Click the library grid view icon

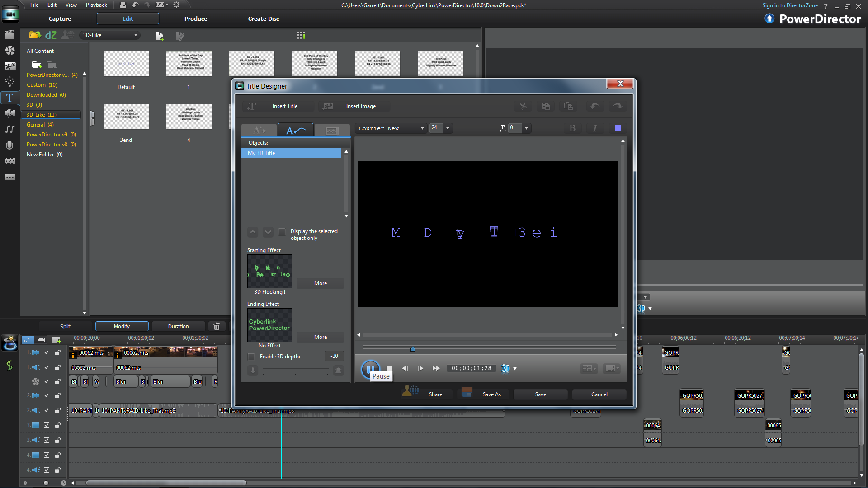pos(301,35)
